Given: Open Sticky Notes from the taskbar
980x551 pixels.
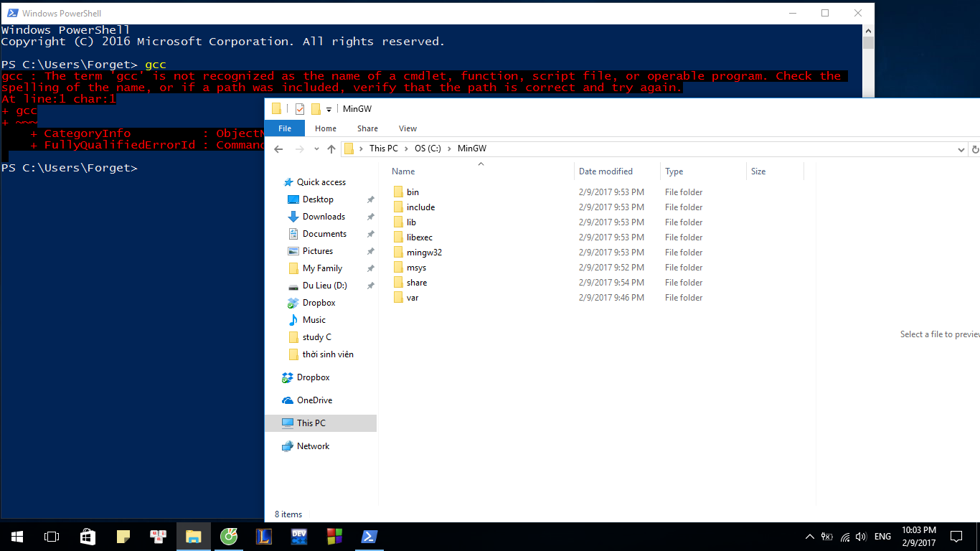Looking at the screenshot, I should 123,537.
